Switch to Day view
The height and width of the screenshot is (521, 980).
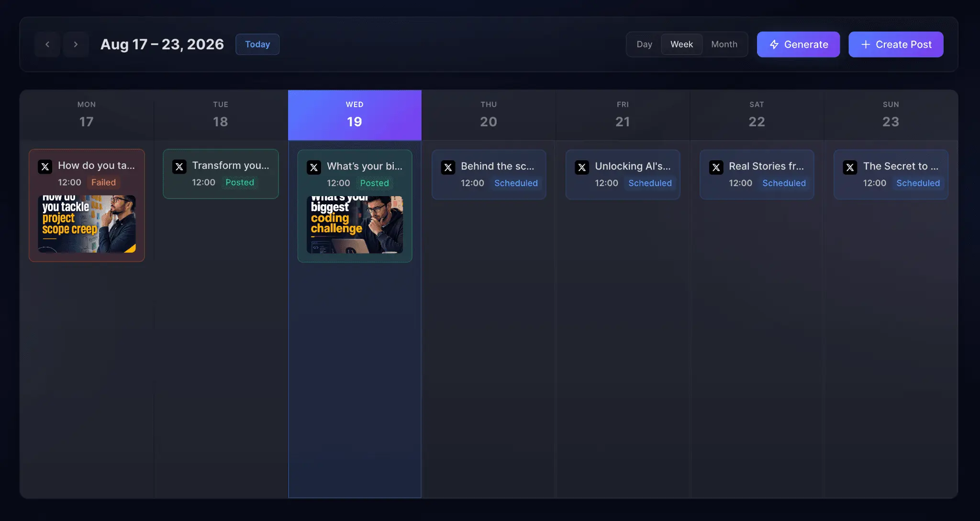[x=644, y=44]
